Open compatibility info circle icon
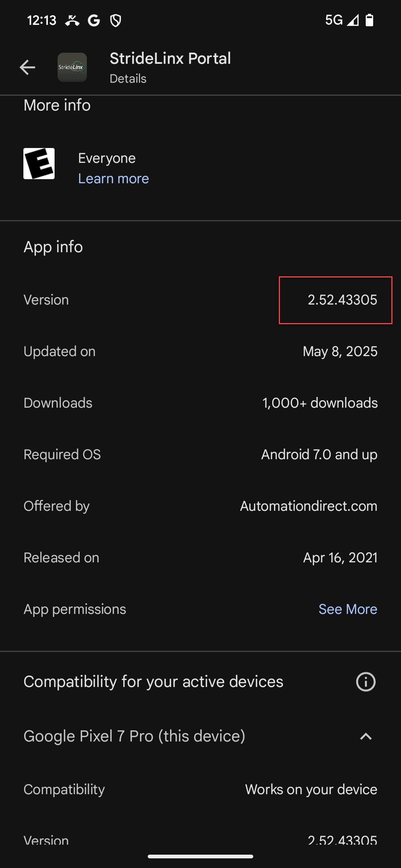Image resolution: width=401 pixels, height=868 pixels. [x=366, y=682]
